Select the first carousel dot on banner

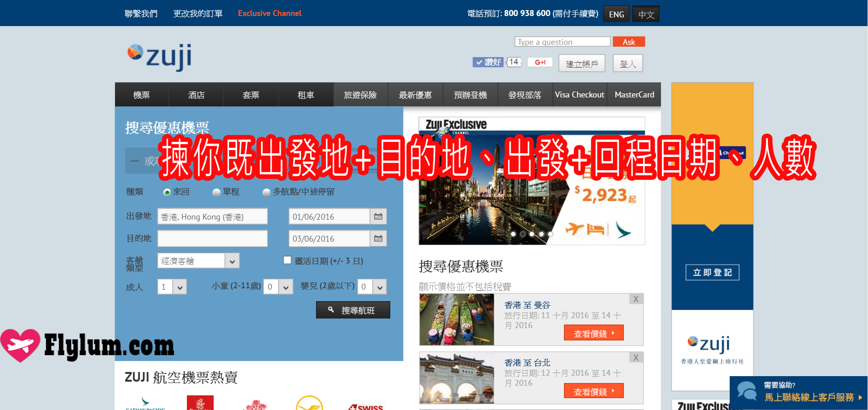[513, 234]
